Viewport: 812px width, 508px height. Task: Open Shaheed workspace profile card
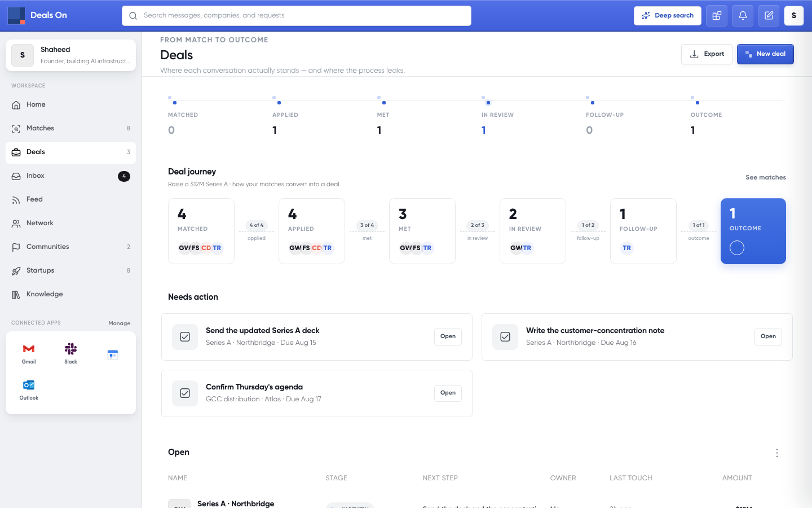pos(70,55)
